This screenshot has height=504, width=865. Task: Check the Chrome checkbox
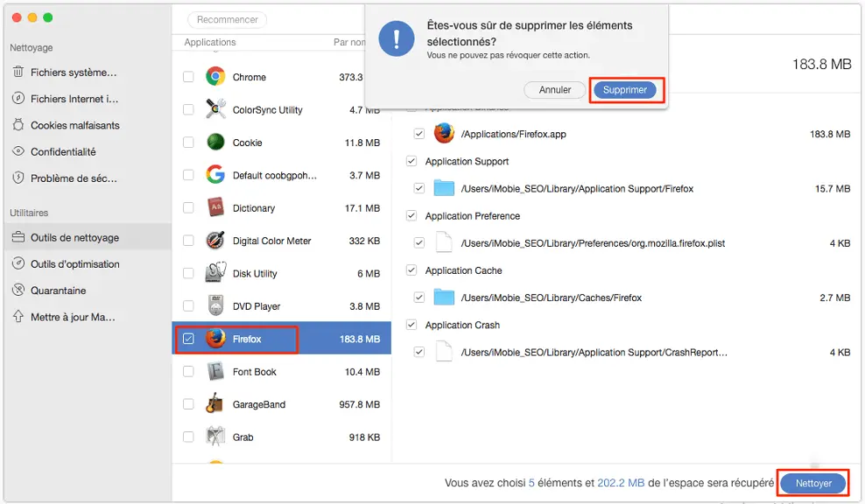188,77
